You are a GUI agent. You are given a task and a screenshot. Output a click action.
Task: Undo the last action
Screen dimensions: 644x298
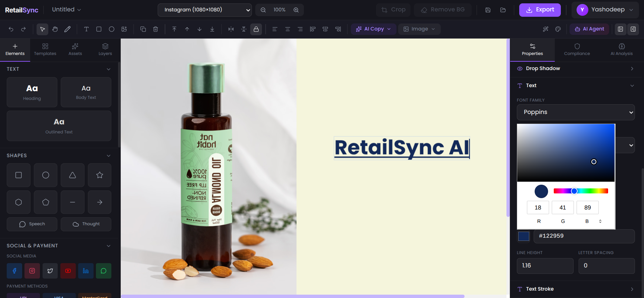pyautogui.click(x=11, y=29)
